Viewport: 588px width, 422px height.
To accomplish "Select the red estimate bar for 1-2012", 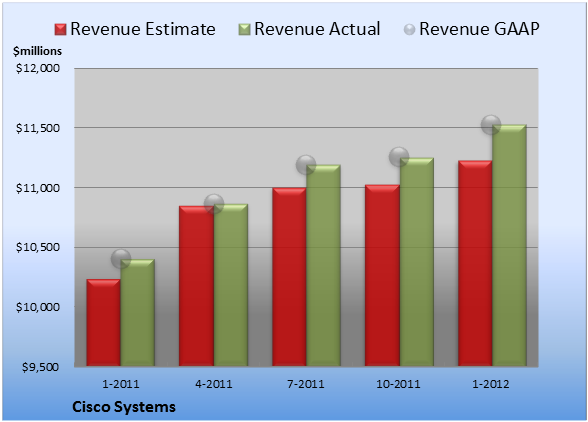I will coord(475,263).
